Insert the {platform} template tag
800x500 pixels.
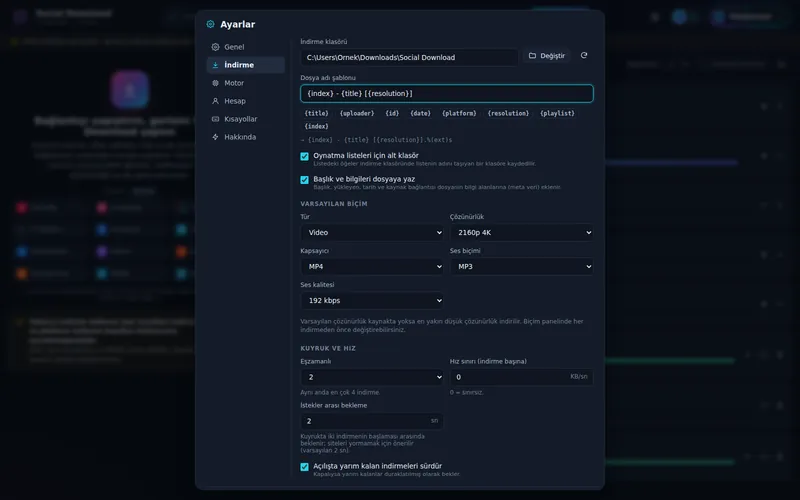click(x=459, y=113)
